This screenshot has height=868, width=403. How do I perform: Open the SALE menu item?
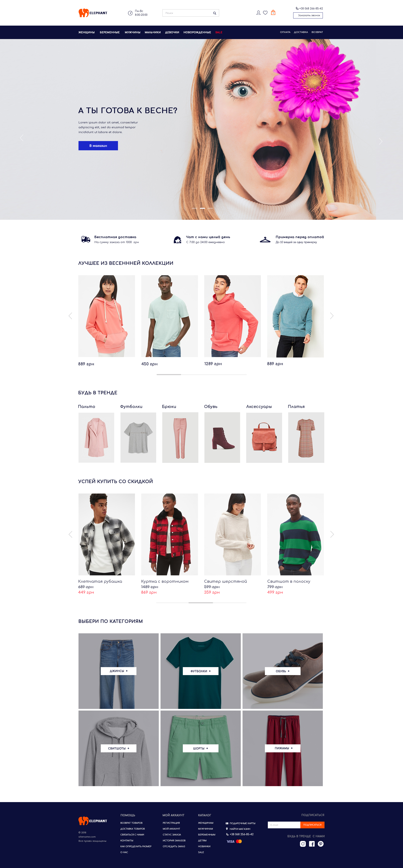click(x=219, y=32)
